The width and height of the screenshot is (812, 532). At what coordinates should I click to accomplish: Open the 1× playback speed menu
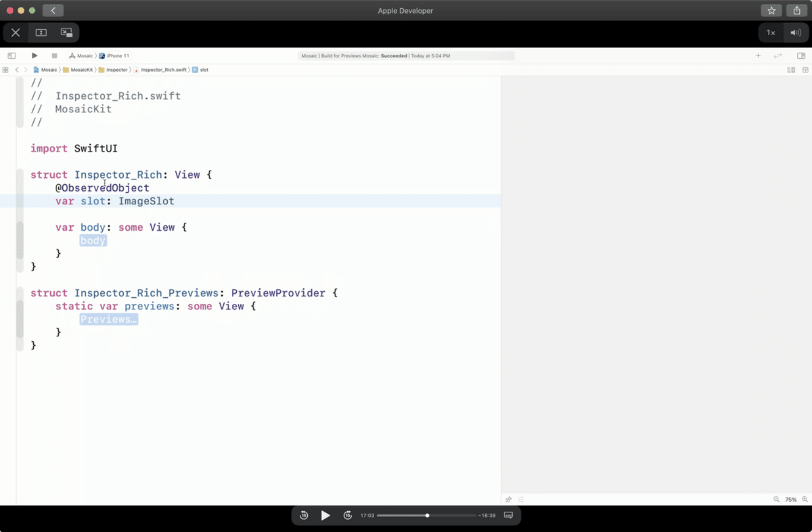[771, 32]
